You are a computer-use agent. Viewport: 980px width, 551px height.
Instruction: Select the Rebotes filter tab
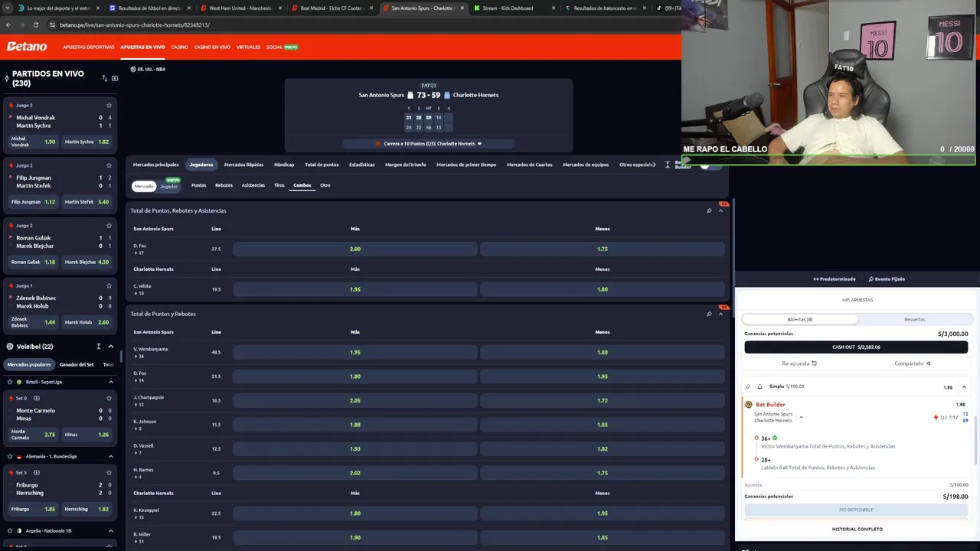pos(224,185)
